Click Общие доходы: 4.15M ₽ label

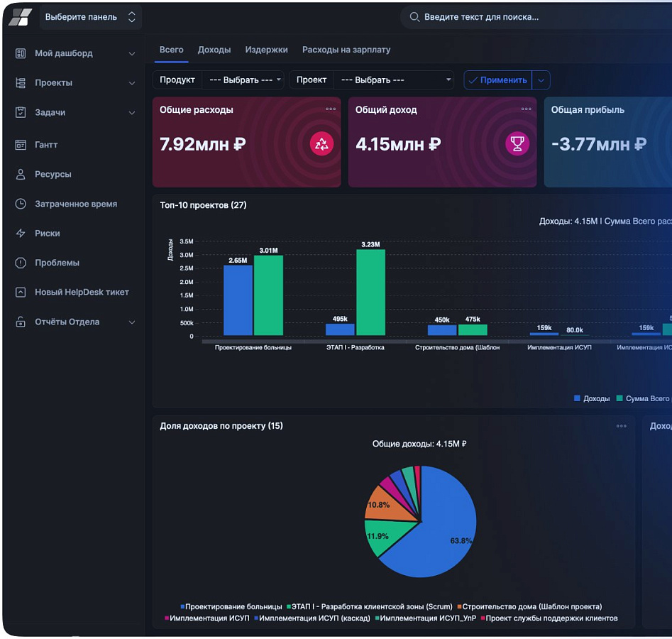[x=419, y=444]
